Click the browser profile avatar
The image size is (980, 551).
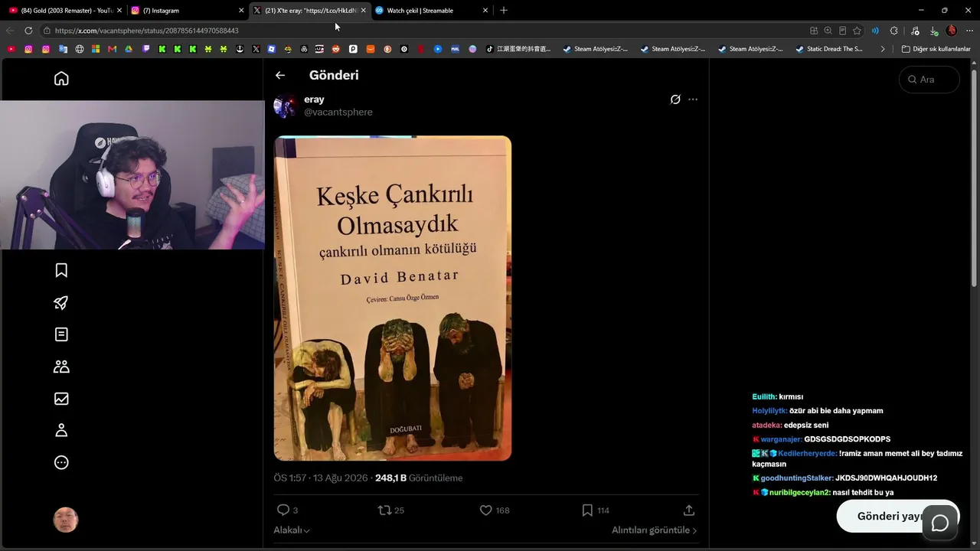[x=952, y=31]
